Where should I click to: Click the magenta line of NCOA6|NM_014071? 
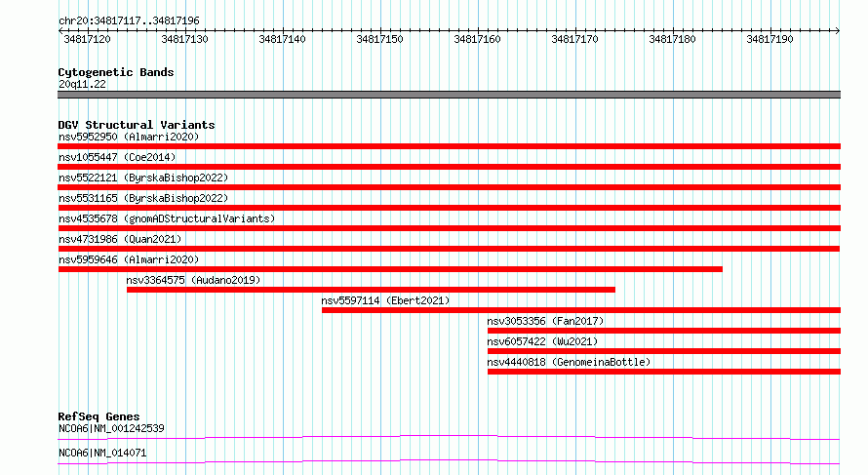[449, 461]
